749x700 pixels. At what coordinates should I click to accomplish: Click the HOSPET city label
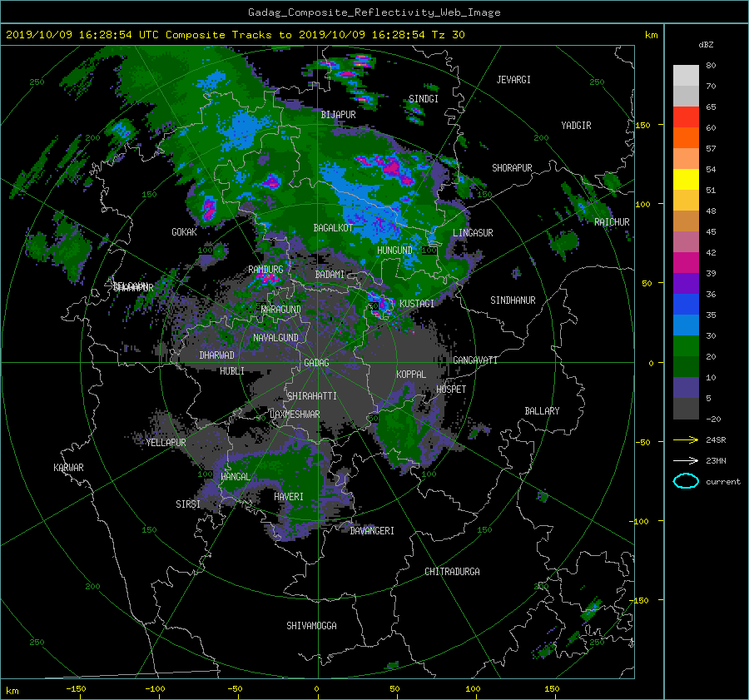(451, 390)
